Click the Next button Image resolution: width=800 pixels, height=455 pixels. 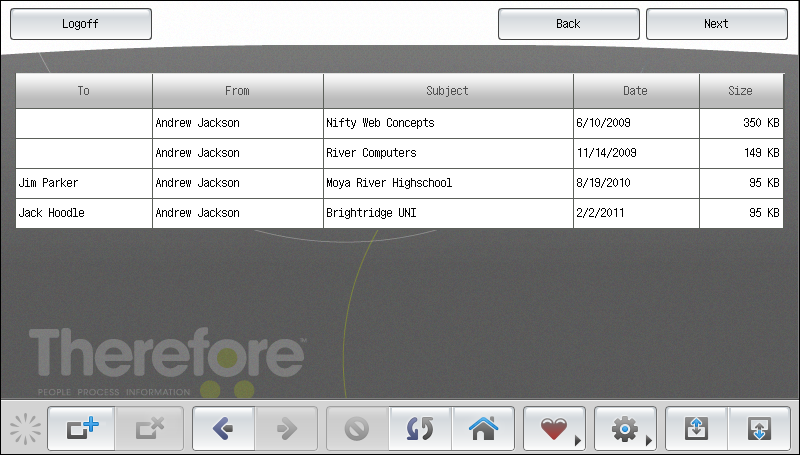[716, 24]
